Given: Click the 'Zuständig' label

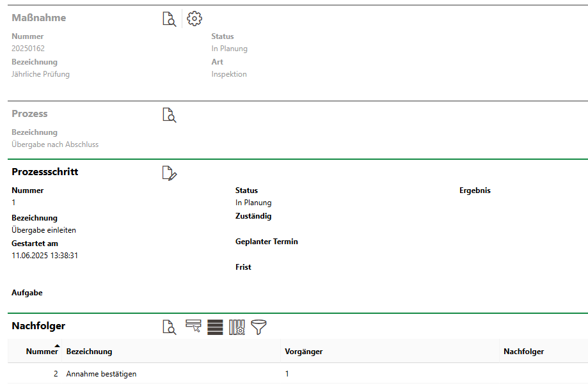Looking at the screenshot, I should click(253, 216).
